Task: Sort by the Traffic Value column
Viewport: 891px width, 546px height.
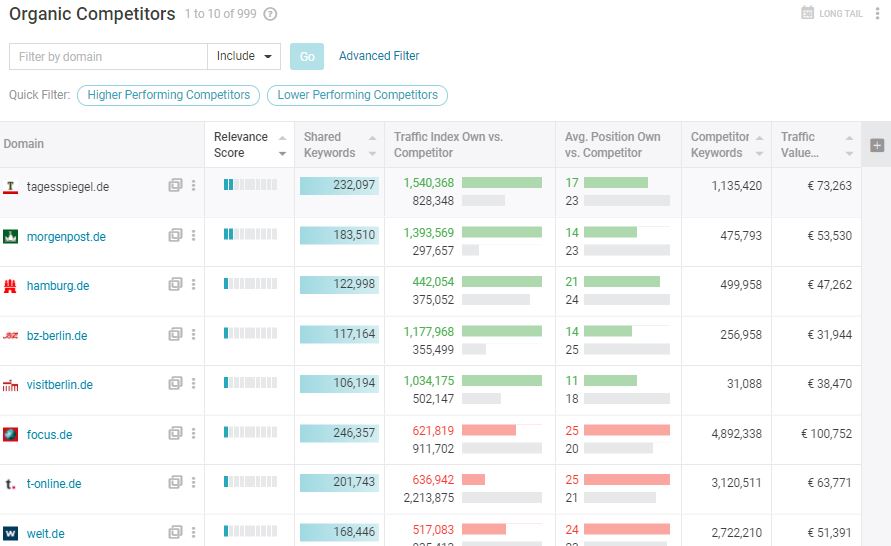Action: point(816,145)
